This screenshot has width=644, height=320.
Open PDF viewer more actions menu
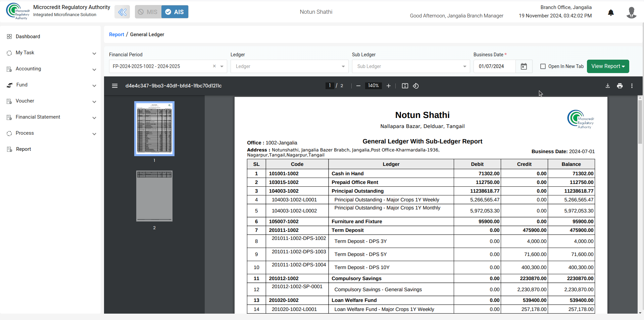632,86
